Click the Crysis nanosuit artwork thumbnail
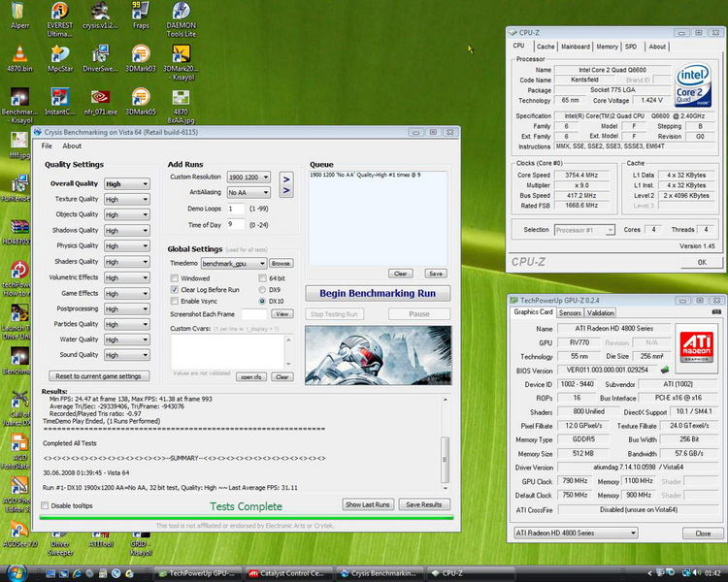The image size is (728, 582). tap(378, 355)
